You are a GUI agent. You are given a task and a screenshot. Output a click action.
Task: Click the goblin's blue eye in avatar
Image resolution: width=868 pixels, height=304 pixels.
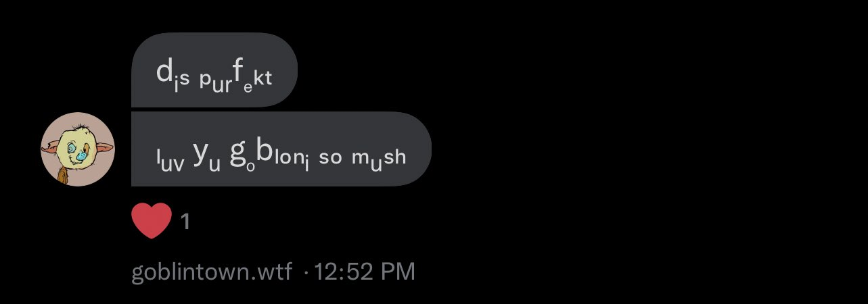point(72,147)
